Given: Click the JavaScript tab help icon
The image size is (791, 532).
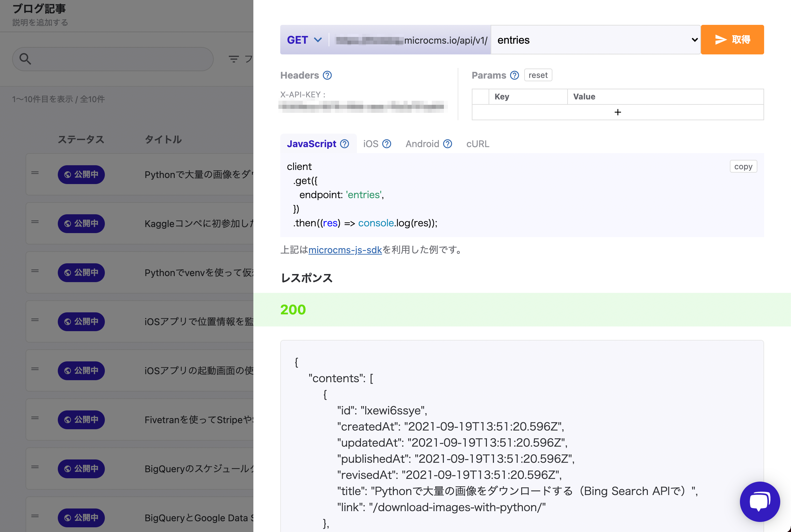Looking at the screenshot, I should point(344,144).
